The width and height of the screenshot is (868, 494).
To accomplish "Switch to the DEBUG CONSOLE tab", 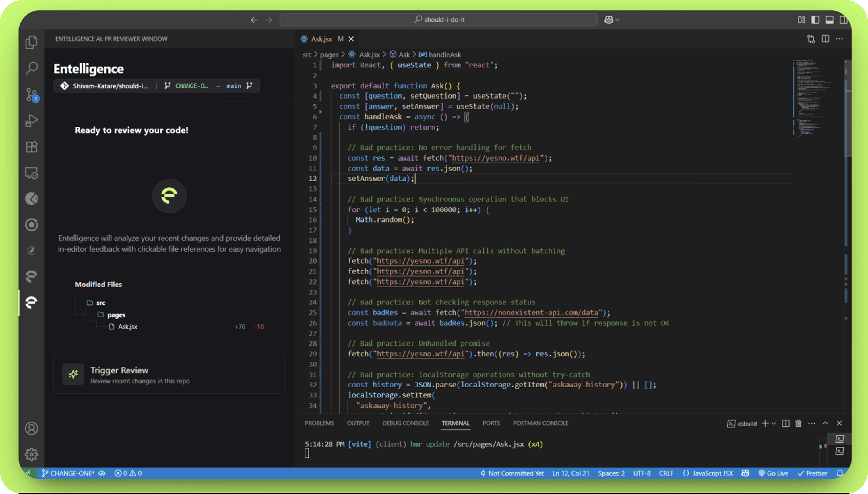I will click(405, 423).
